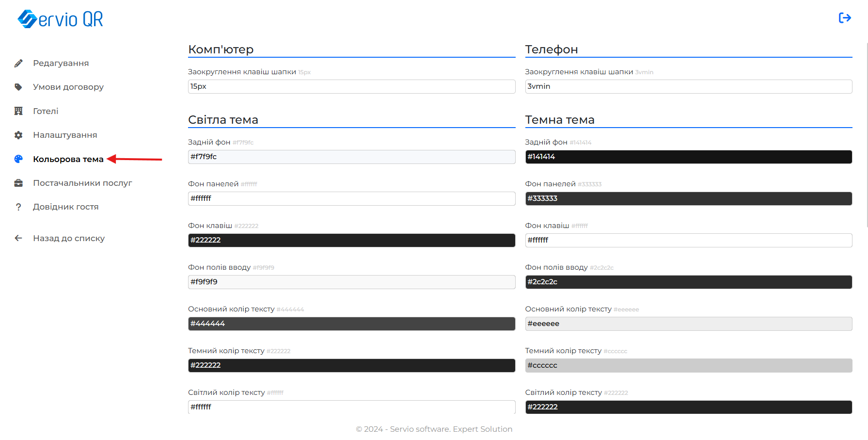Select dark theme Темний колір тексту #cccccc field
This screenshot has height=440, width=868.
coord(688,365)
